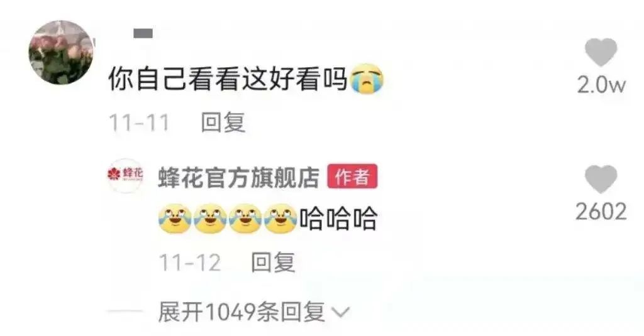The height and width of the screenshot is (336, 644).
Task: Click the last laughing-tears emoji before 哈哈哈
Action: (x=280, y=219)
